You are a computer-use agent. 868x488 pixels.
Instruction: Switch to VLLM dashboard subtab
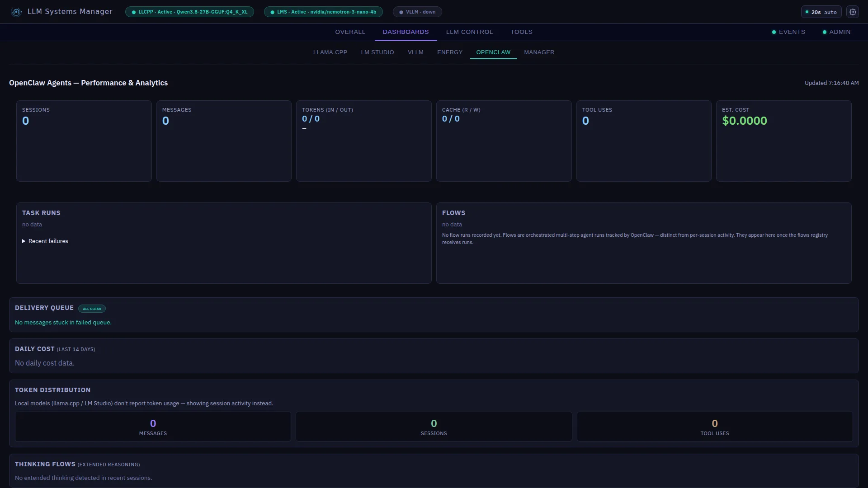pyautogui.click(x=415, y=52)
